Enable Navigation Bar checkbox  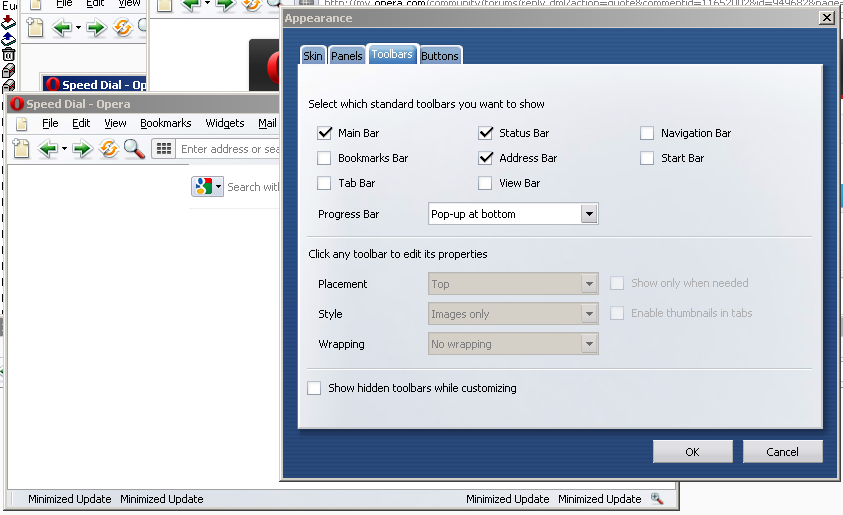tap(647, 133)
